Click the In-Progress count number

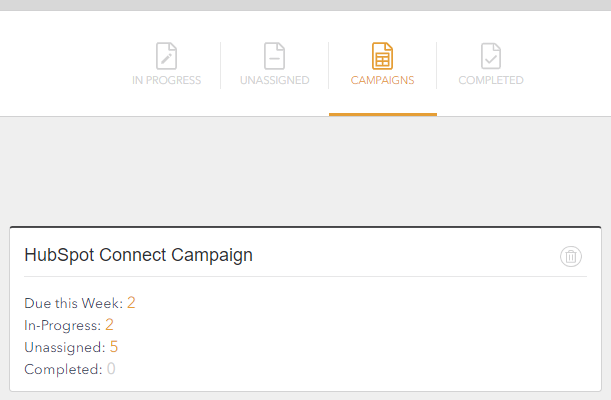point(109,325)
